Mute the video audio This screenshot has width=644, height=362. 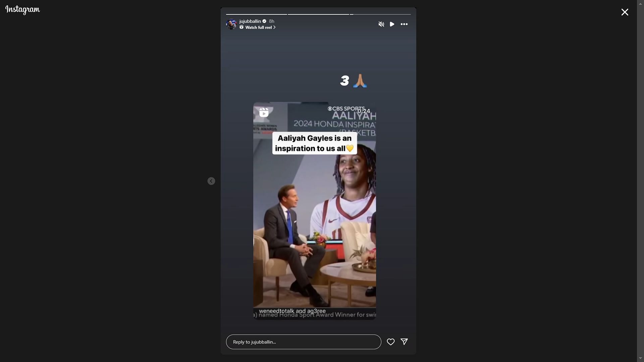pos(381,24)
